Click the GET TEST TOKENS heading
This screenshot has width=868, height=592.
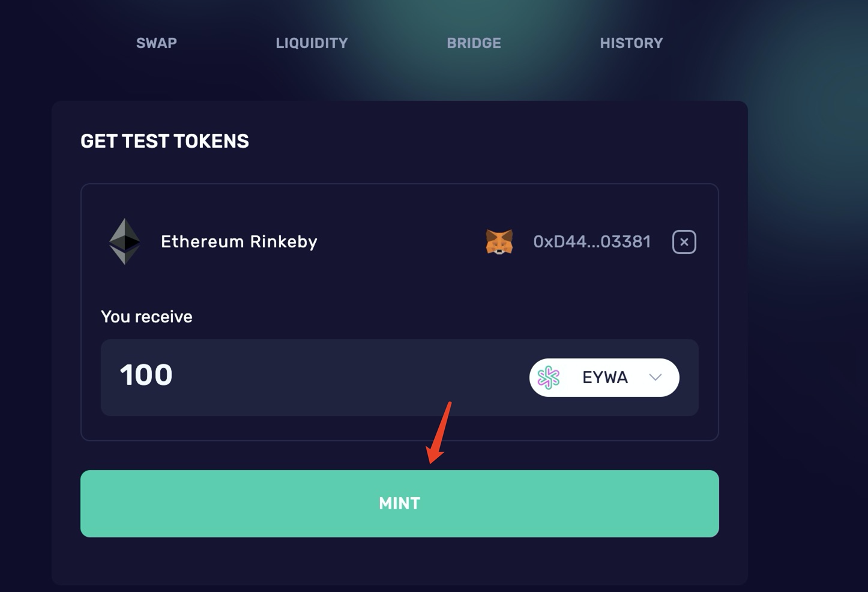(164, 141)
